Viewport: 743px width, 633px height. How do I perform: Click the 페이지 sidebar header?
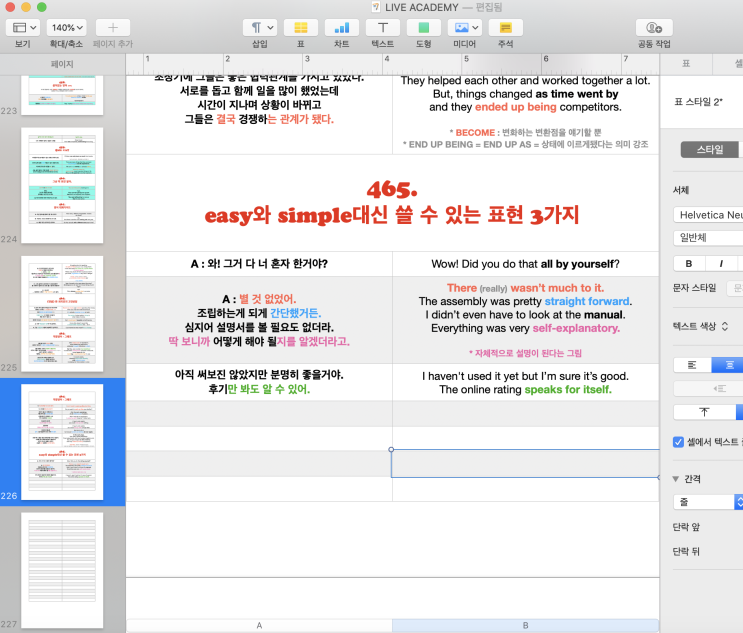pyautogui.click(x=62, y=64)
